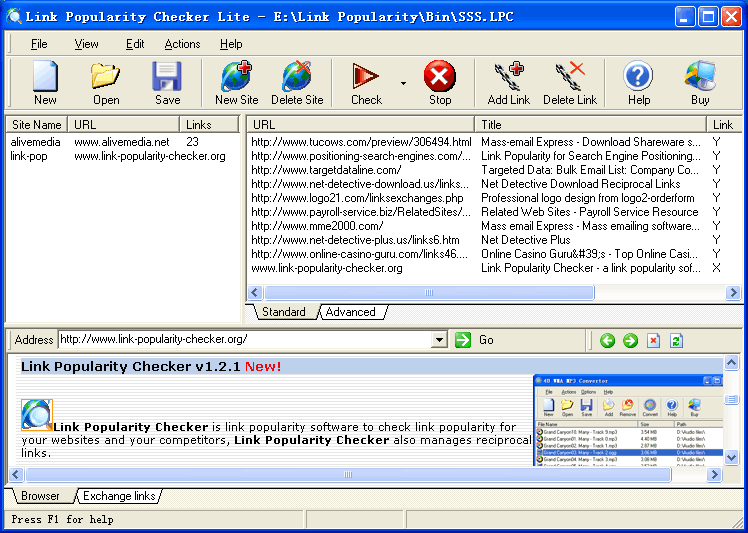
Task: Click inside the Address URL field
Action: (245, 340)
